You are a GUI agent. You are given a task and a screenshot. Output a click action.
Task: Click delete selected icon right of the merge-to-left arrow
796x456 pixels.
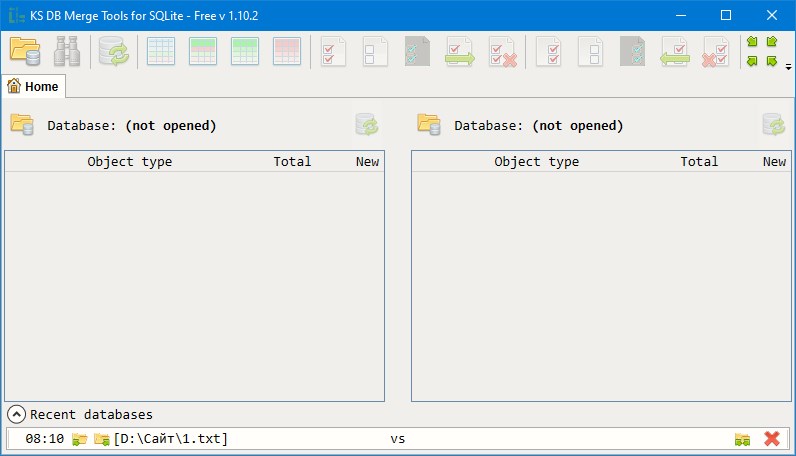(715, 51)
